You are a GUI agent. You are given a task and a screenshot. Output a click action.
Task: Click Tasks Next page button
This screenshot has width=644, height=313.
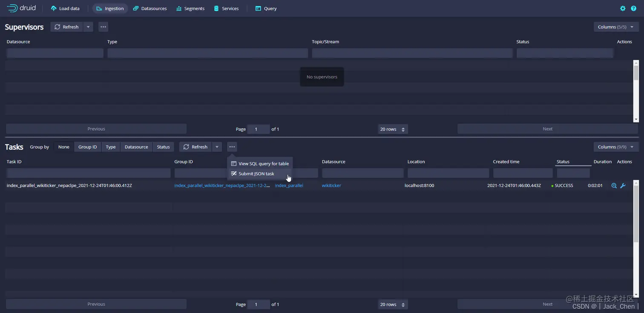(547, 304)
